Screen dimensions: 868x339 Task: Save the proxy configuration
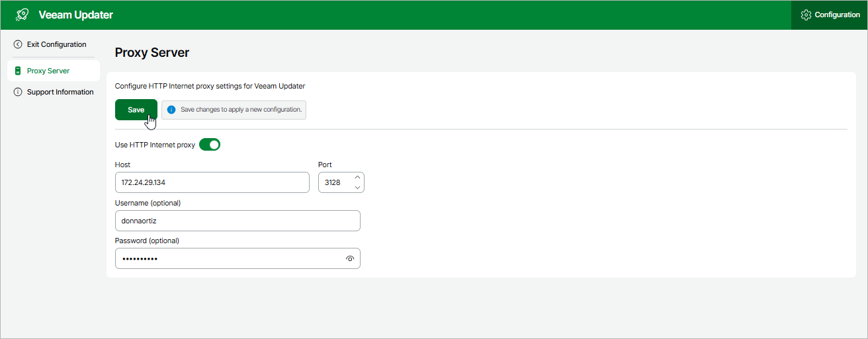[x=136, y=110]
